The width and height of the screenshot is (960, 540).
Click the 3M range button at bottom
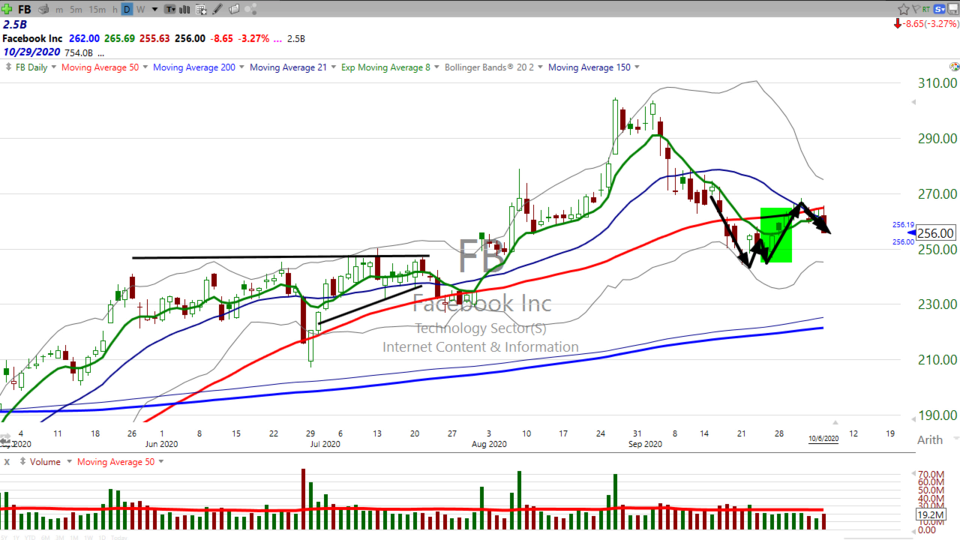click(x=60, y=538)
